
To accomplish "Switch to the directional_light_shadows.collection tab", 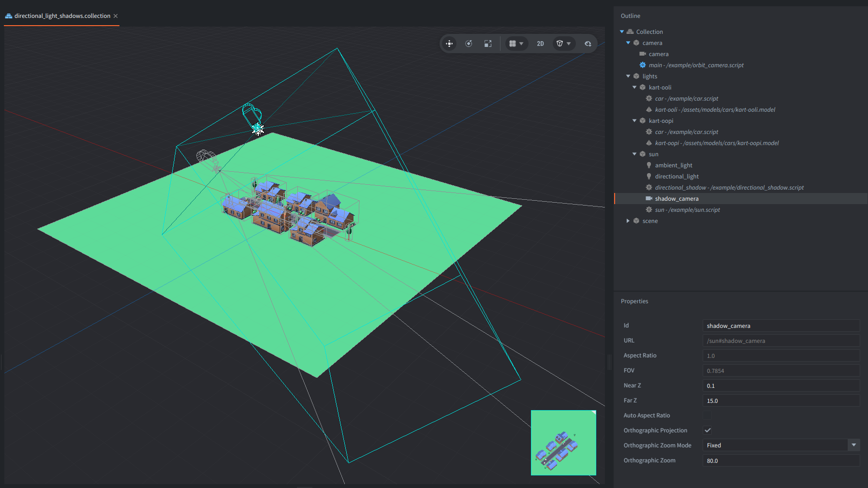I will click(62, 16).
